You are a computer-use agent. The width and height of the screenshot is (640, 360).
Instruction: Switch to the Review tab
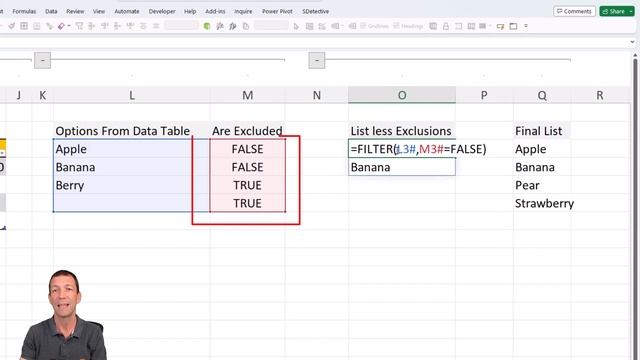tap(75, 11)
